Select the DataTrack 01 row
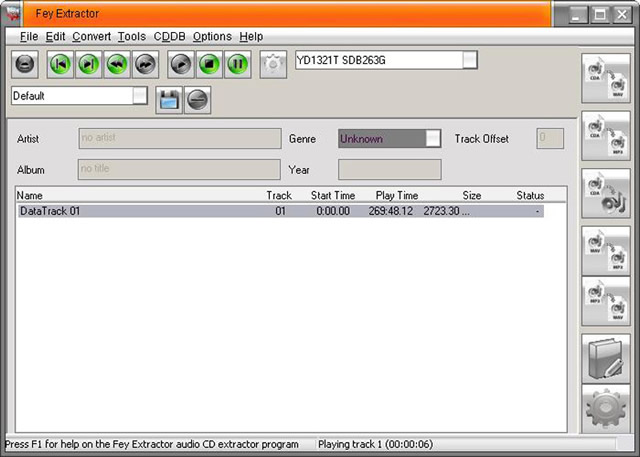Viewport: 640px width, 457px height. click(x=281, y=211)
